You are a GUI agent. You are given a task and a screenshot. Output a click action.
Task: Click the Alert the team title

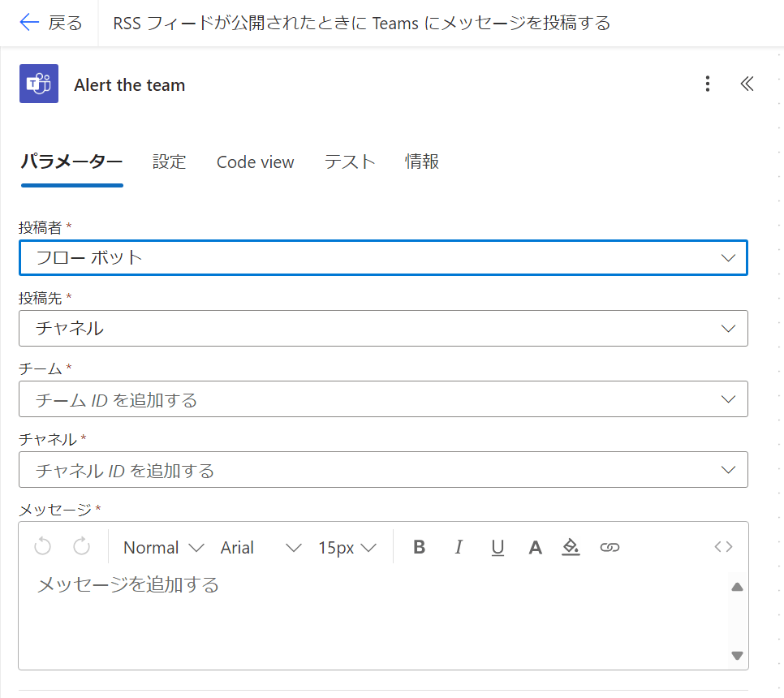(130, 85)
